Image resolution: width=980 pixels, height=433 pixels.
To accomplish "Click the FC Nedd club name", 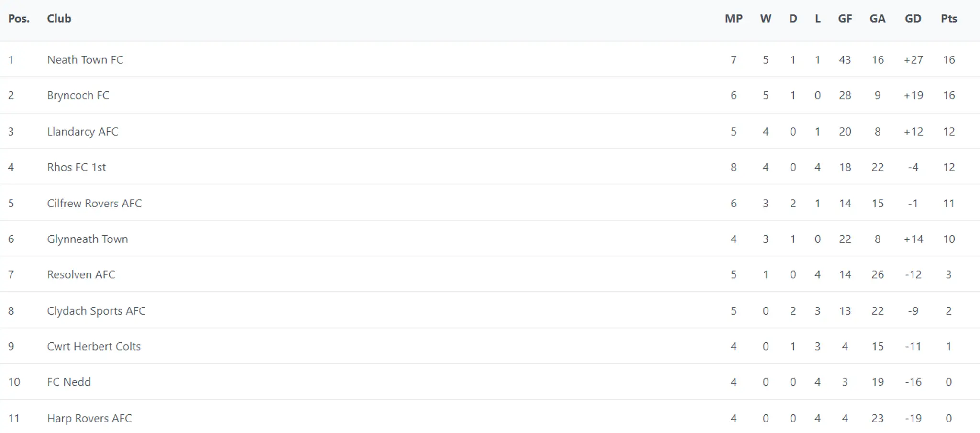I will tap(69, 382).
